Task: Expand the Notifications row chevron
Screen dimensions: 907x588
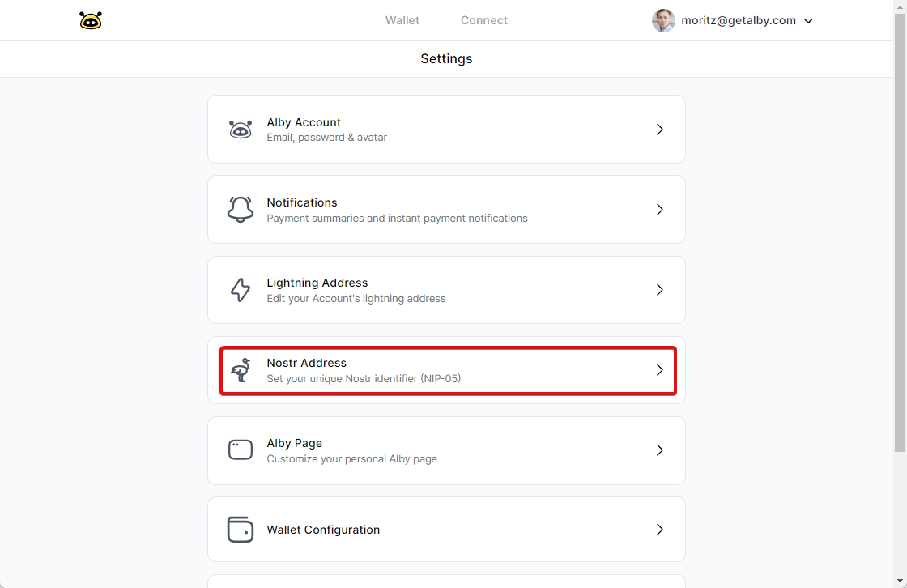Action: tap(660, 210)
